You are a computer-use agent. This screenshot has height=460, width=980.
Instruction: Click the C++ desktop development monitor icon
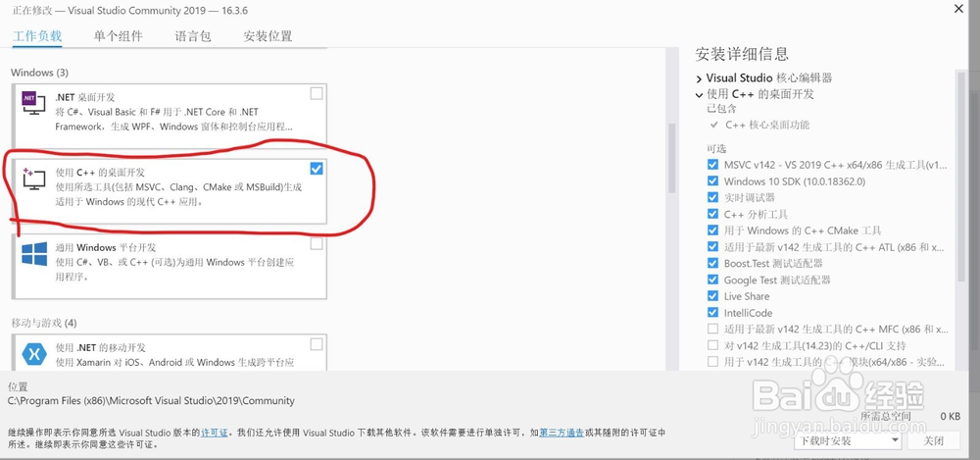(x=33, y=179)
